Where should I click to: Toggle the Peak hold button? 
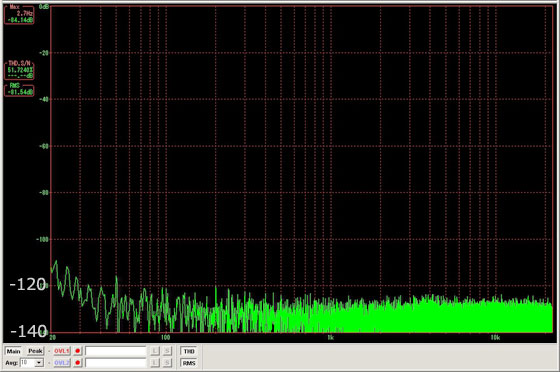pyautogui.click(x=35, y=351)
